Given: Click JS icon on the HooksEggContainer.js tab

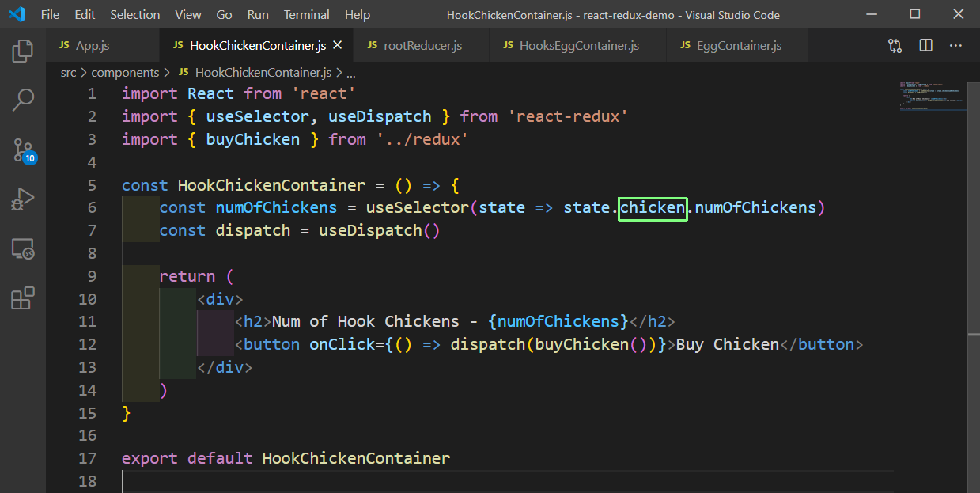Looking at the screenshot, I should [x=509, y=46].
